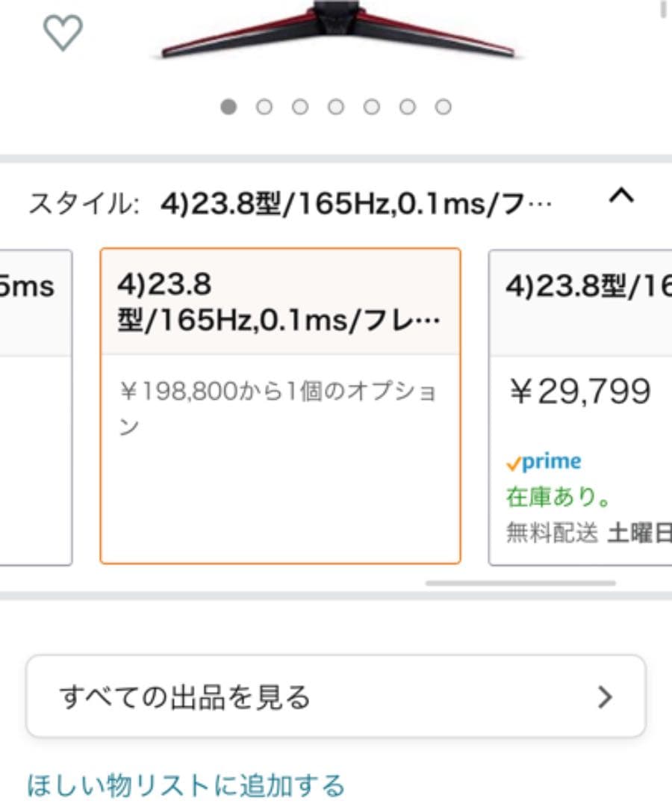672x807 pixels.
Task: Tap the first carousel dot indicator
Action: pyautogui.click(x=229, y=107)
